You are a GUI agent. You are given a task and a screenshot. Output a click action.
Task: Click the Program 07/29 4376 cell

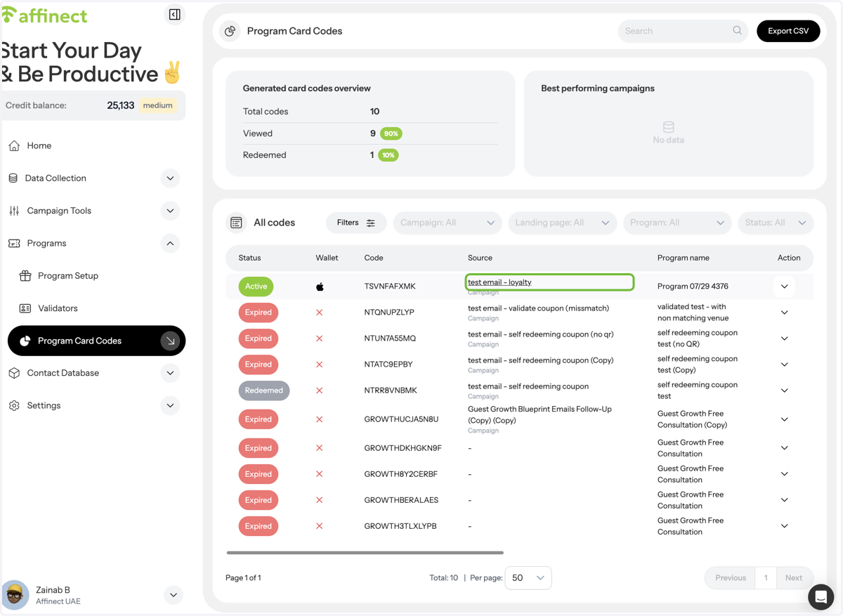tap(693, 287)
